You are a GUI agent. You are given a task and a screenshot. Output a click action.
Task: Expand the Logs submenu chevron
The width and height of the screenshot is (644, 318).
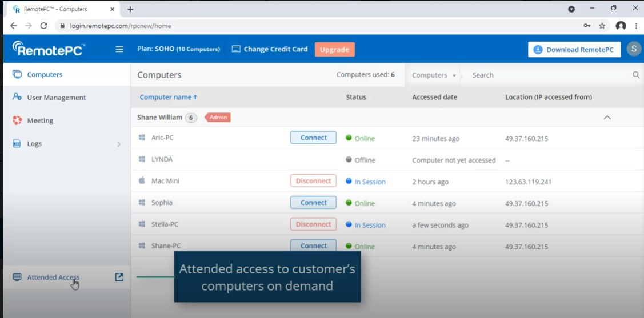click(119, 144)
